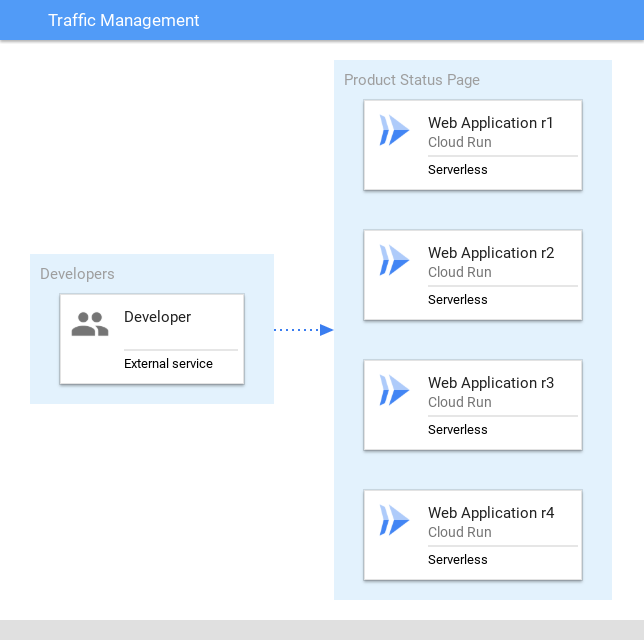
Task: Select the 'Web Application r1' title
Action: click(x=490, y=123)
